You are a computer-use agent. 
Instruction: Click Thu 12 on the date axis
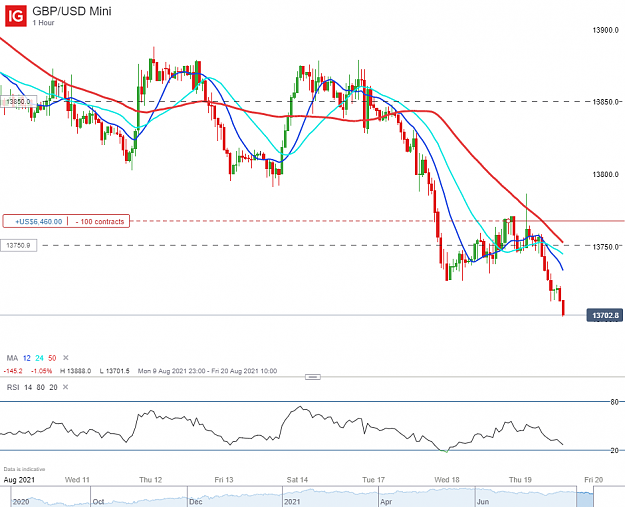[151, 480]
